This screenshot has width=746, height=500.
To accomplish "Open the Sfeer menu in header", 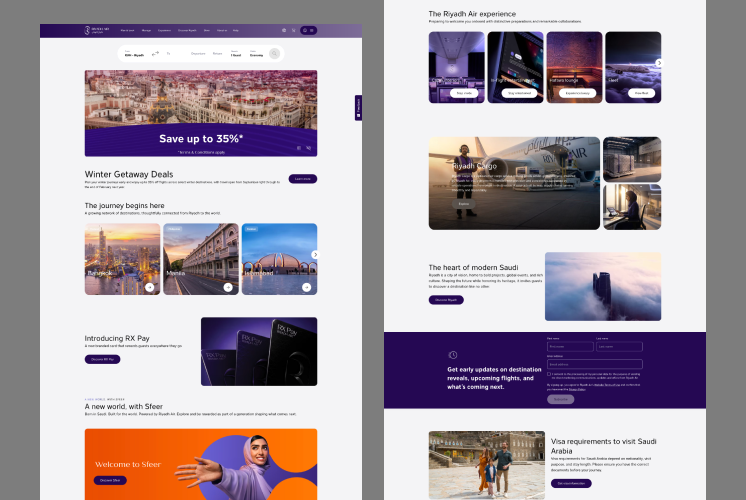I will pyautogui.click(x=207, y=30).
